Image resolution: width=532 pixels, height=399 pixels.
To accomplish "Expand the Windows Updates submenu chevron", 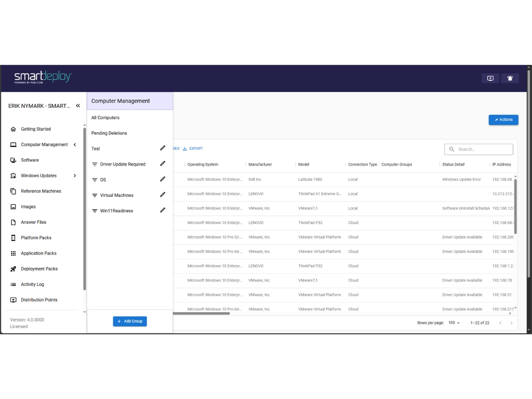I will 74,176.
